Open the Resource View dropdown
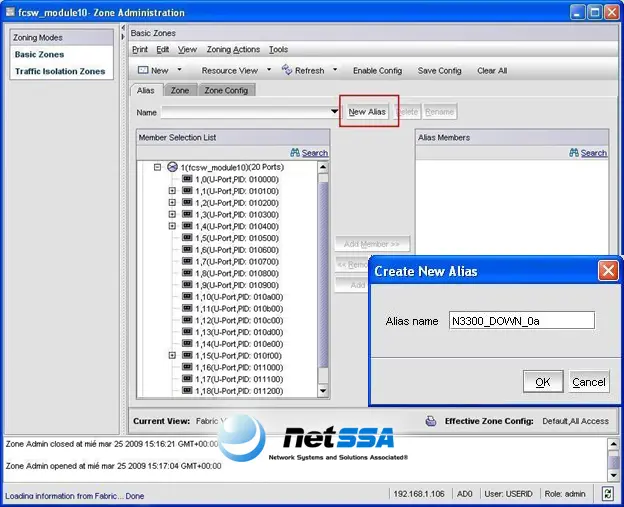 click(x=269, y=70)
